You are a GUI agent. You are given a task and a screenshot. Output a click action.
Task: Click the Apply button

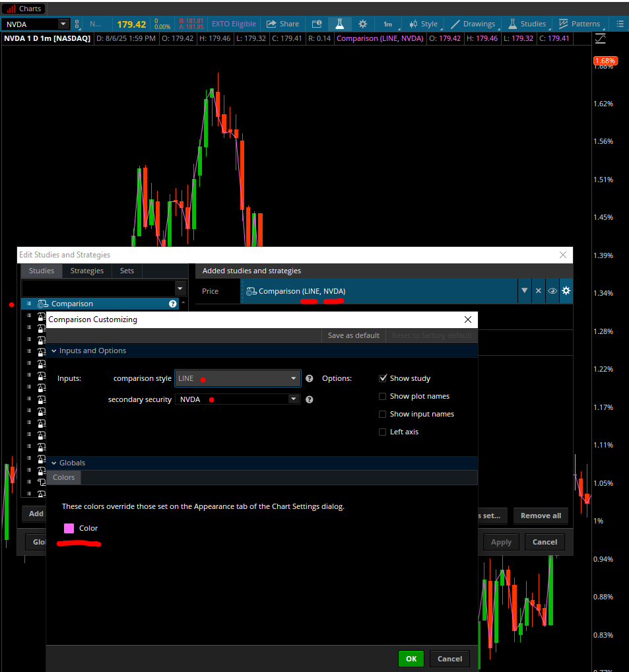pos(501,542)
